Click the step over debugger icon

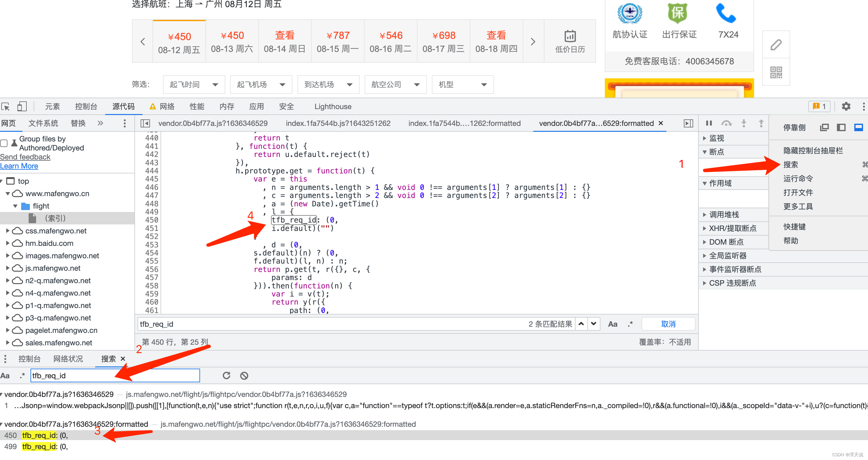[726, 123]
